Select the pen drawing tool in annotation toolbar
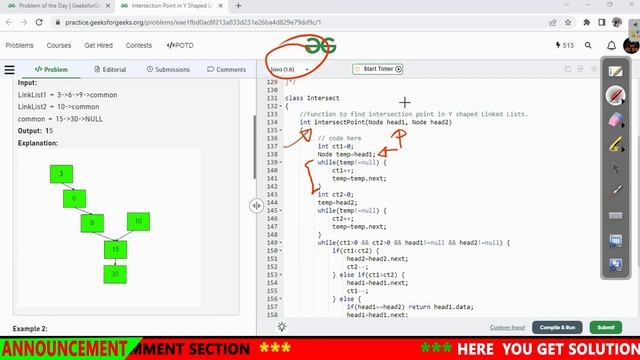This screenshot has width=640, height=360. coord(615,96)
